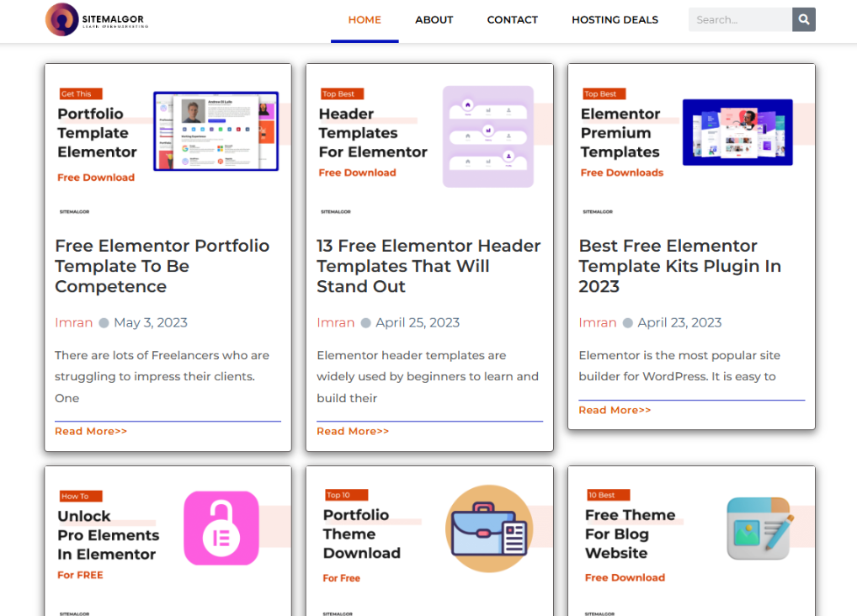Click excerpt 'Elementor is the most popular'

[679, 366]
